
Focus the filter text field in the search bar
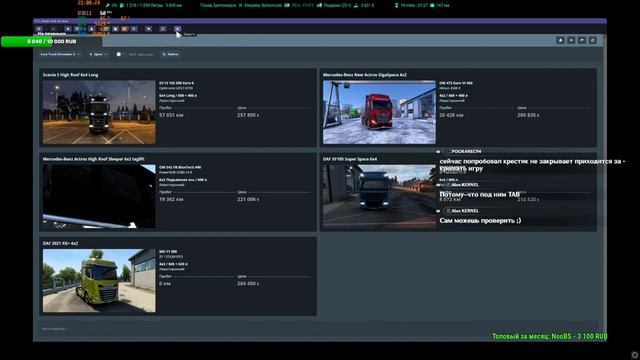tap(141, 54)
